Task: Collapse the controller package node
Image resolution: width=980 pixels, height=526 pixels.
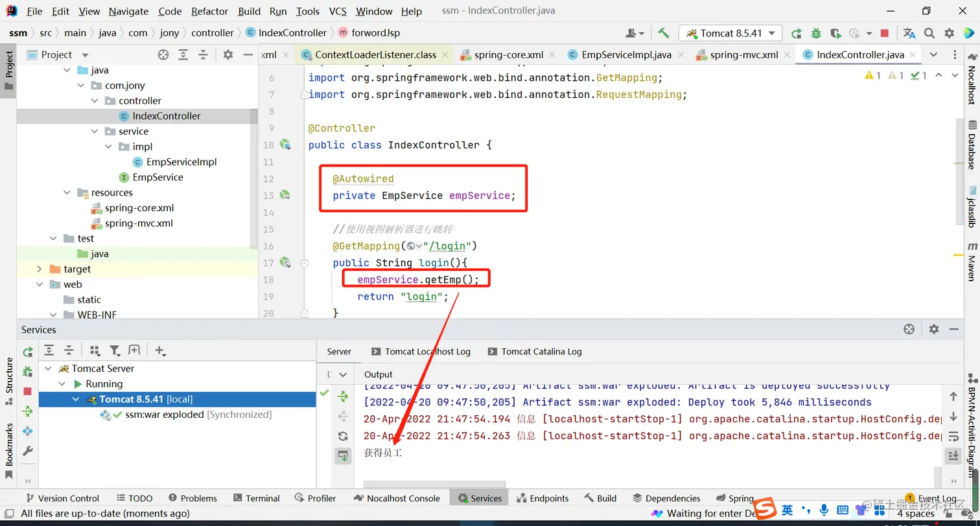Action: coord(95,100)
